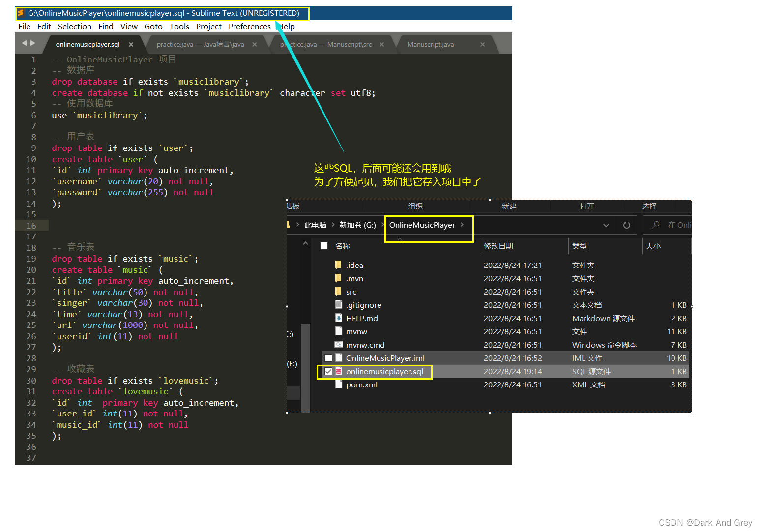Screen dimensions: 760x532
Task: Click OnlineMusicPlayer breadcrumb in address bar
Action: pos(422,225)
